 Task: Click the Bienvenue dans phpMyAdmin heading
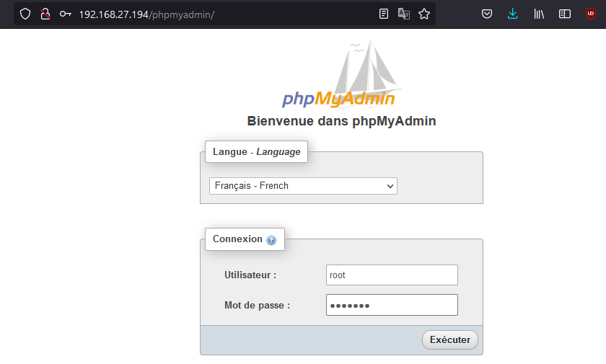point(342,121)
